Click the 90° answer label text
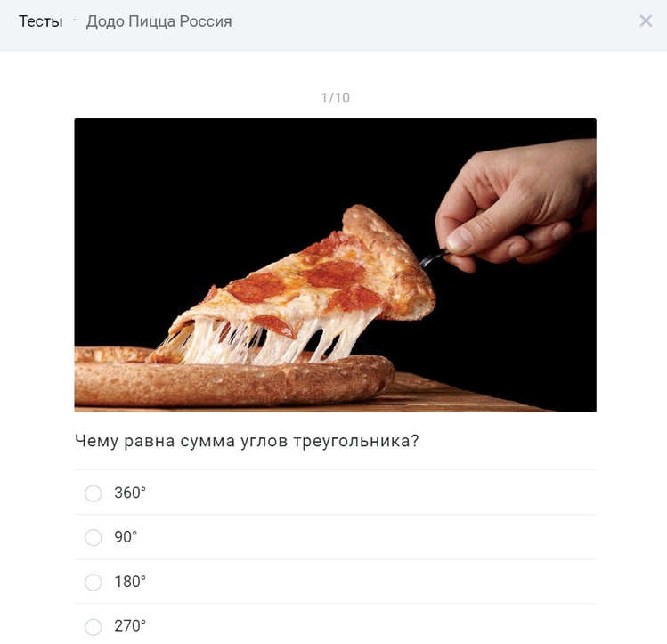 tap(126, 537)
